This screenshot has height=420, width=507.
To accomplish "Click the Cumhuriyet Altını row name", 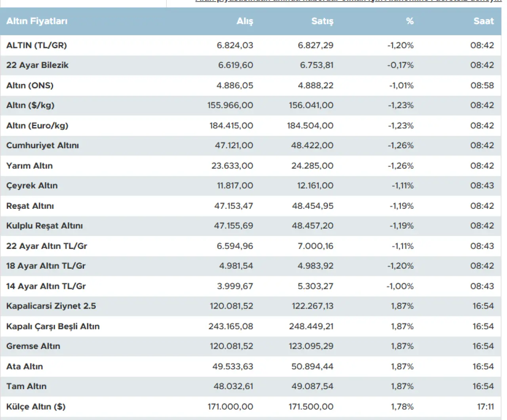I will point(42,145).
